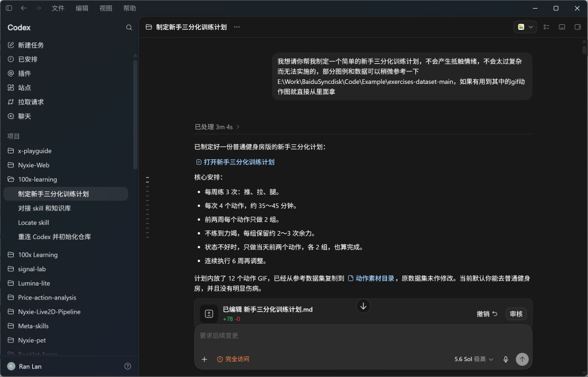Change the 完全访问 permission setting

point(233,359)
